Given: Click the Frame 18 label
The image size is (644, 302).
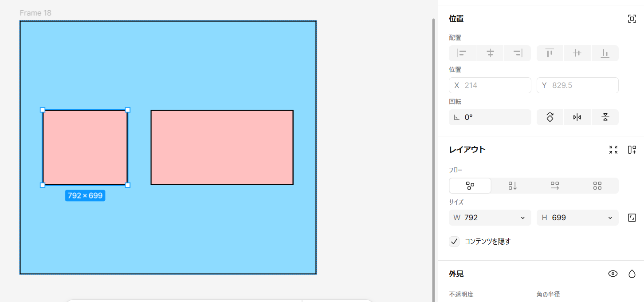Looking at the screenshot, I should click(x=35, y=13).
